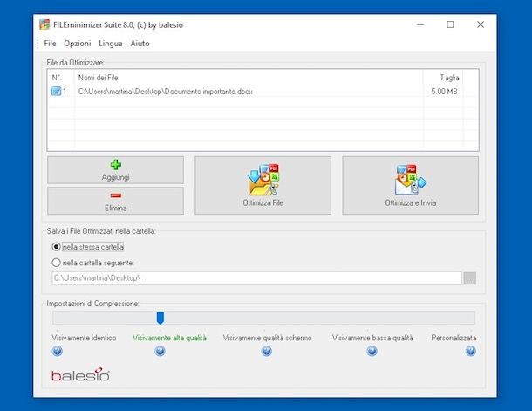
Task: Click the Elimina button with red minus
Action: coord(115,201)
